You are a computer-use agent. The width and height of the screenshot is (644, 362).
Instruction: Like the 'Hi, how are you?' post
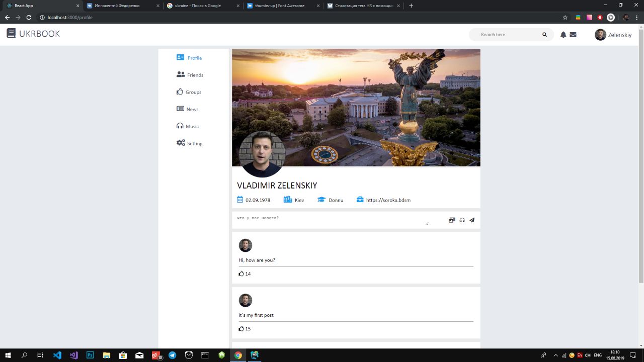coord(241,274)
